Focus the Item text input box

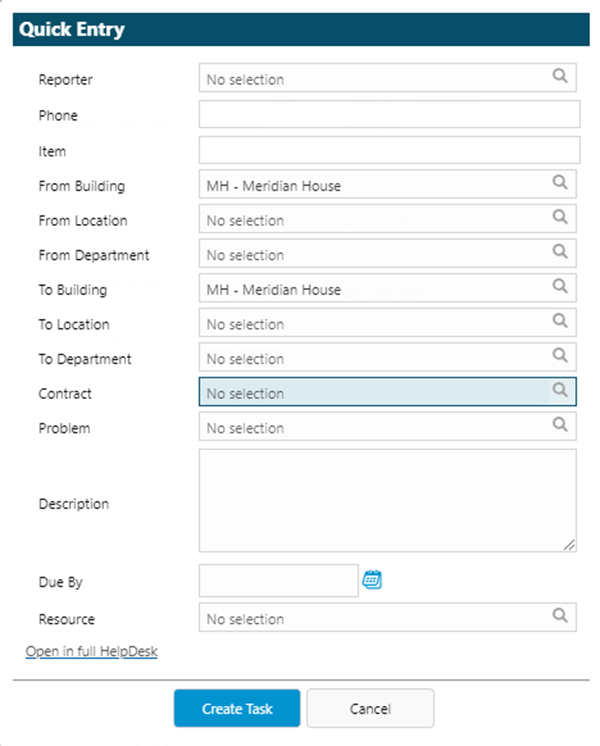click(x=389, y=151)
